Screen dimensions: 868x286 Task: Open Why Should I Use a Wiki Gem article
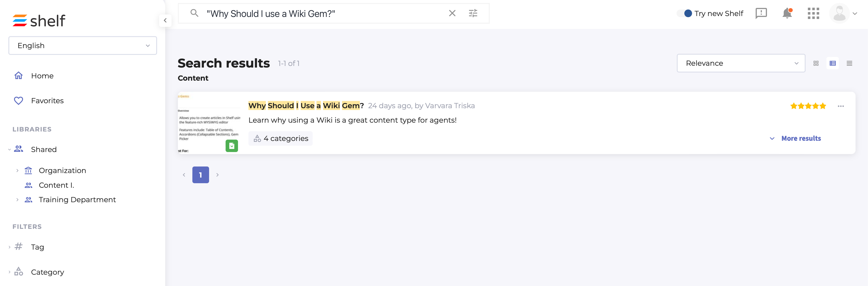[306, 106]
